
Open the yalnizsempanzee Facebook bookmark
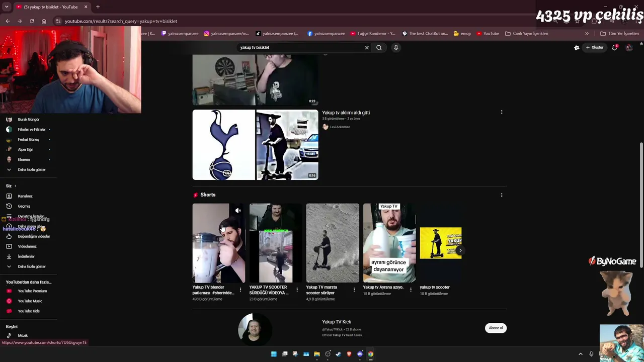326,34
